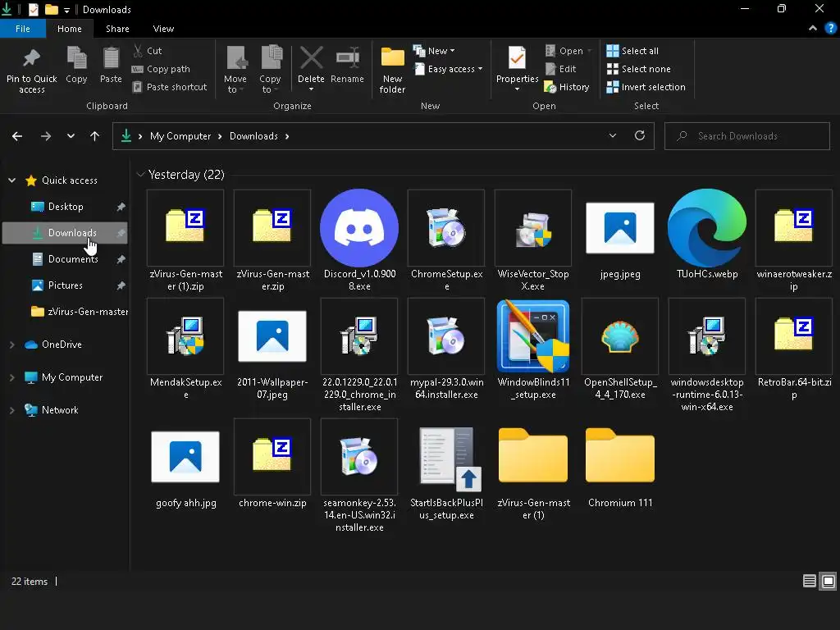Select MendakSetup.exe file
Image resolution: width=840 pixels, height=630 pixels.
(x=185, y=349)
